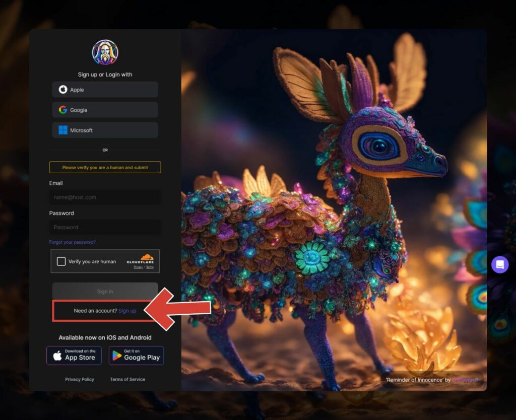Open the Get it on Google Play badge
The height and width of the screenshot is (420, 516).
(x=136, y=356)
